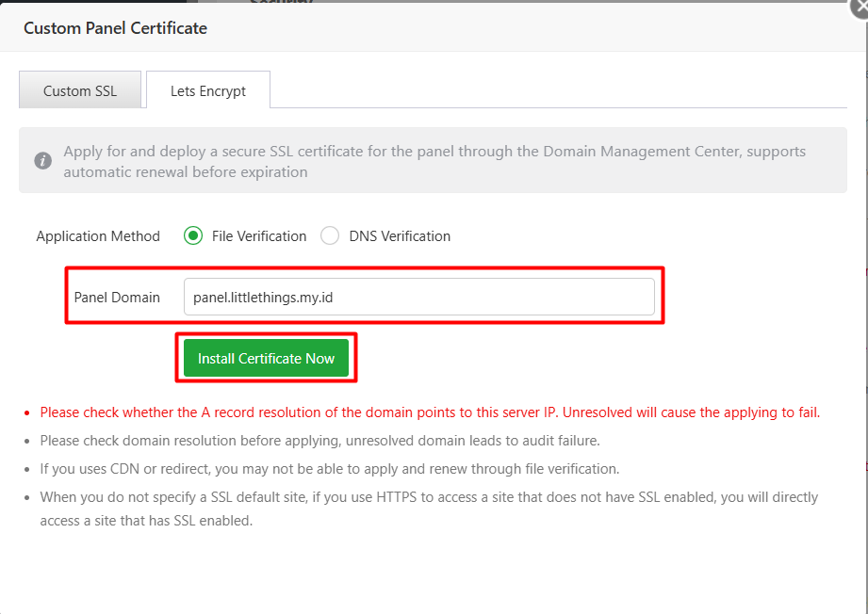868x614 pixels.
Task: Click the SSL default site note
Action: coord(428,508)
